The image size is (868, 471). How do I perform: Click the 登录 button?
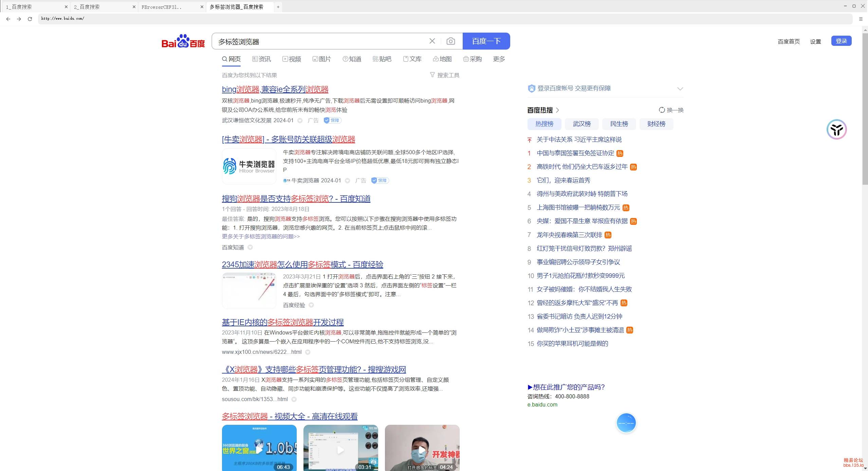(841, 41)
